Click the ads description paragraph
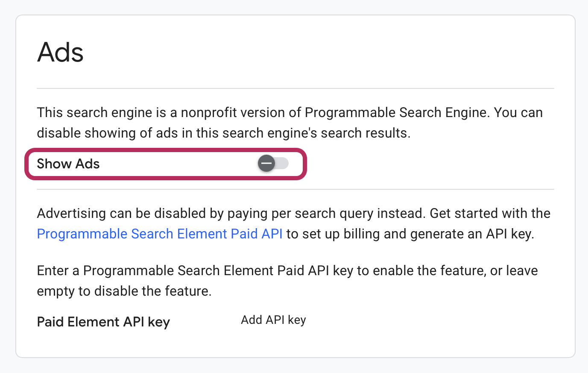This screenshot has height=373, width=588. coord(290,123)
